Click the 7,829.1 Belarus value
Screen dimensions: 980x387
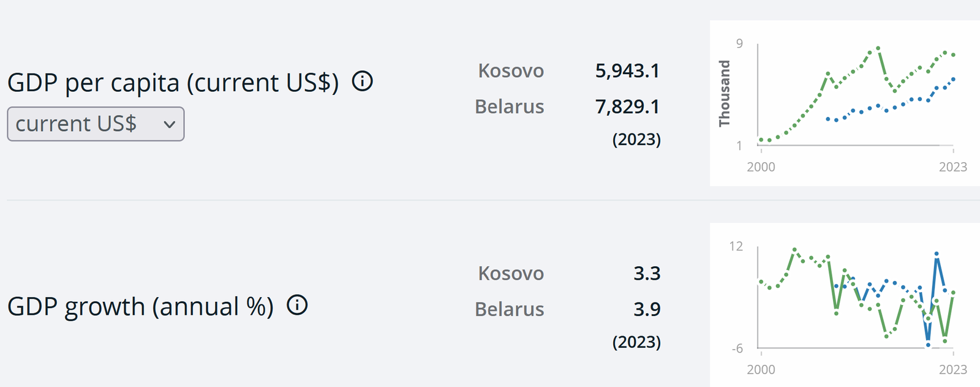[x=627, y=107]
